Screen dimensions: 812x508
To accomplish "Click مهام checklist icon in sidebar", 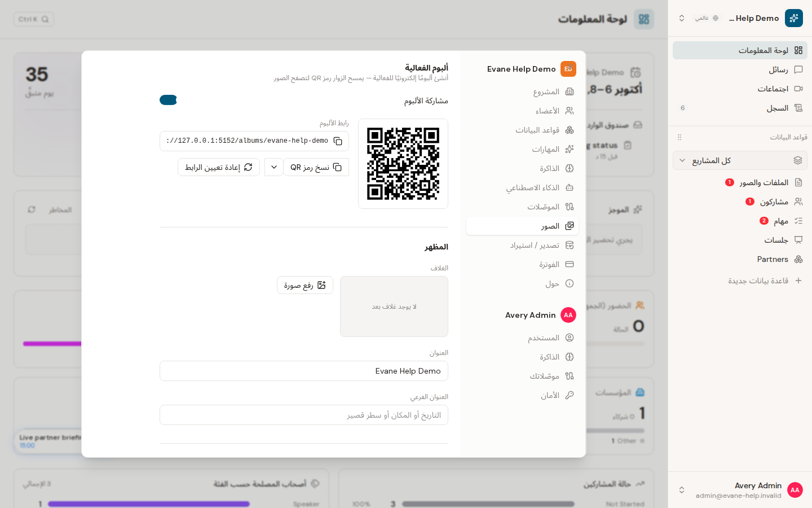I will pyautogui.click(x=798, y=221).
